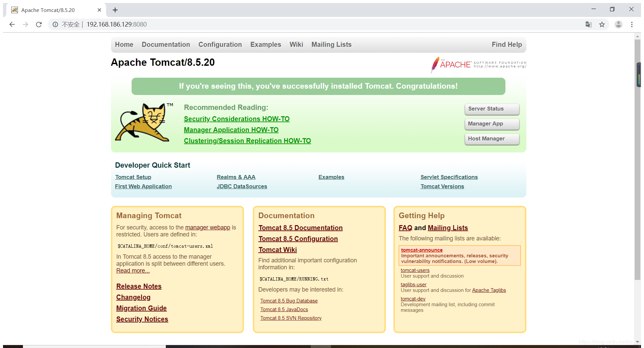
Task: Open the Google Translate page icon
Action: 589,24
